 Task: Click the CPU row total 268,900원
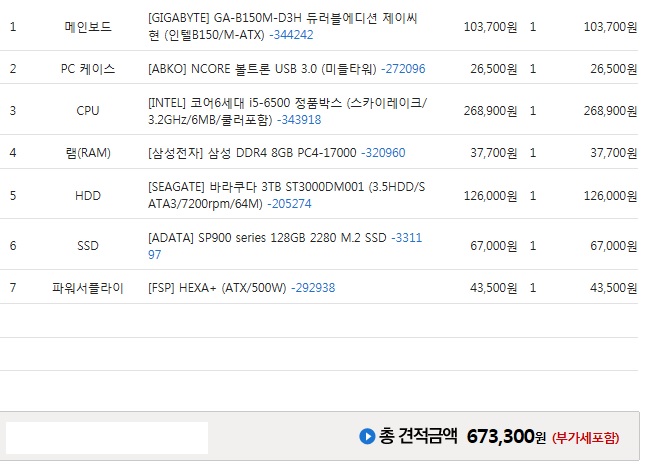611,111
